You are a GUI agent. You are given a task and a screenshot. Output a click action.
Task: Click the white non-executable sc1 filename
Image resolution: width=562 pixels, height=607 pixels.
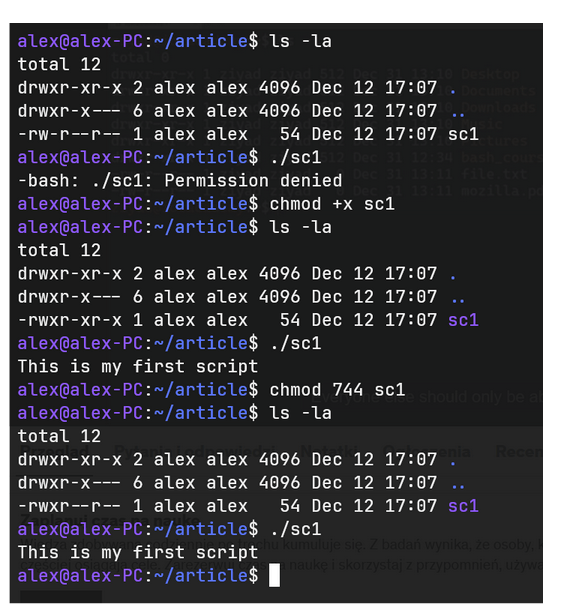click(463, 134)
